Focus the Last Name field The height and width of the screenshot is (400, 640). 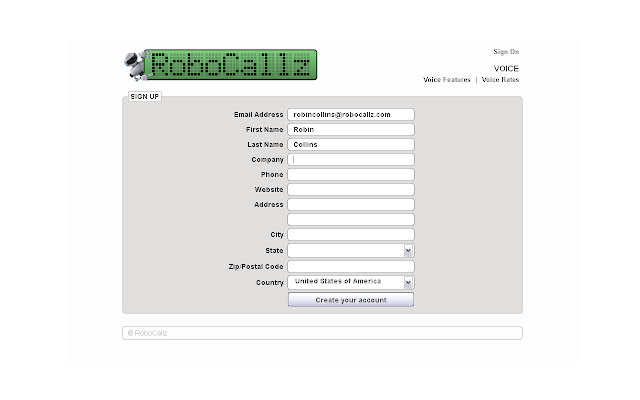(351, 144)
